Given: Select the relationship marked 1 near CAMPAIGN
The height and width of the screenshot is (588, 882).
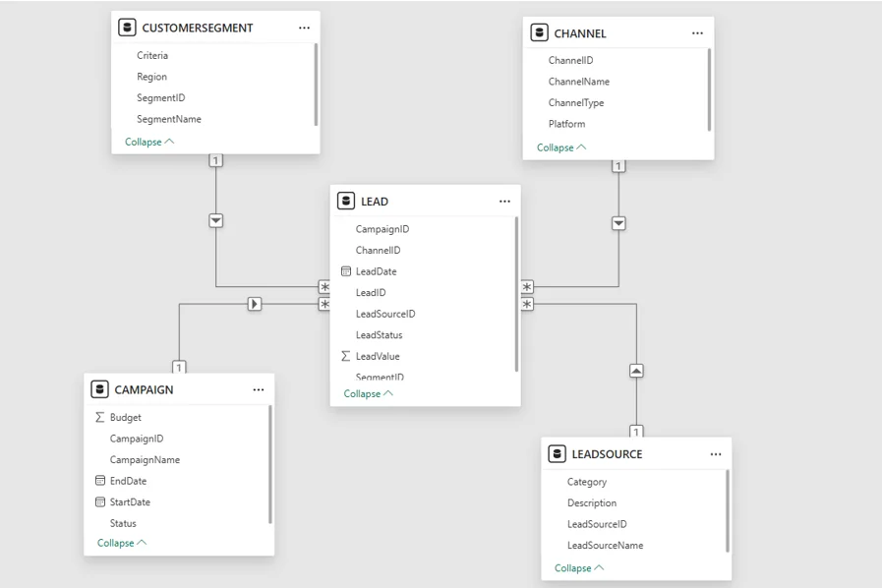Looking at the screenshot, I should pyautogui.click(x=178, y=367).
